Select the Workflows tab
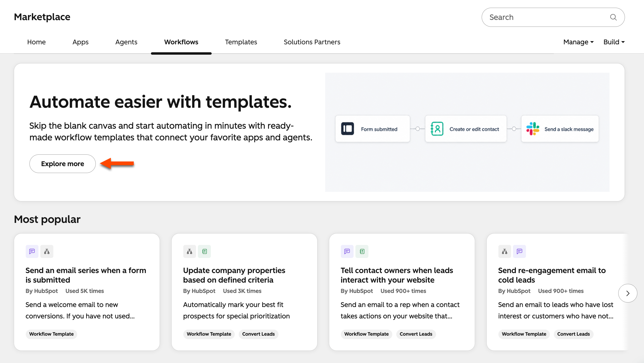This screenshot has height=363, width=644. 181,42
